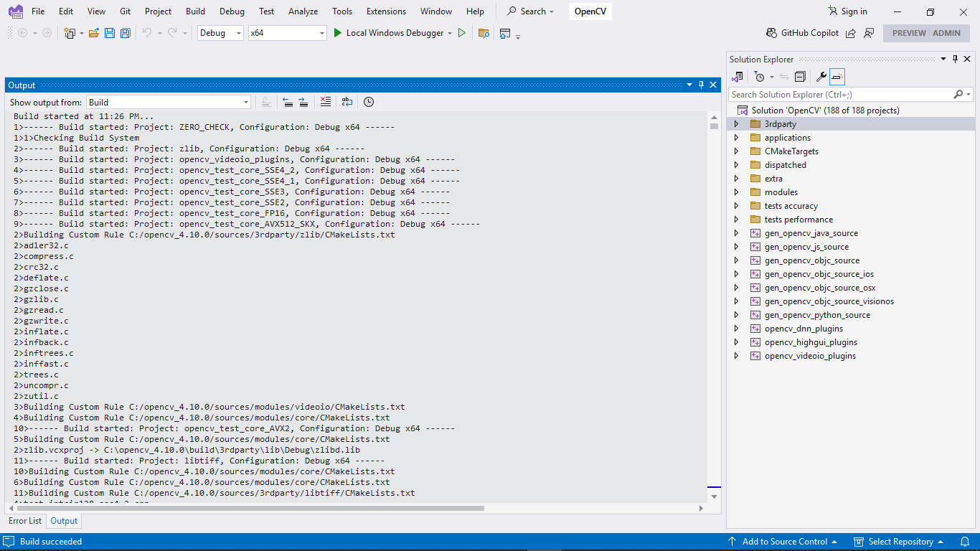
Task: Pin the Solution Explorer panel with the pushpin icon
Action: point(955,59)
